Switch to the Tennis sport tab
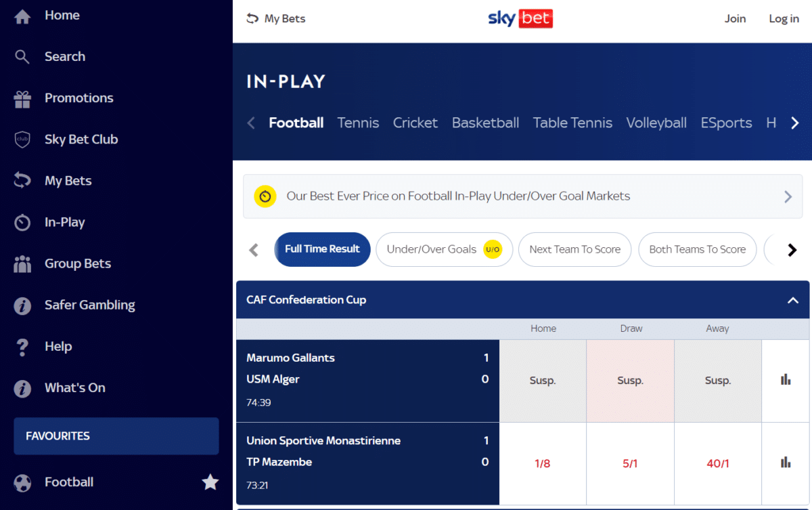This screenshot has height=510, width=812. [358, 123]
